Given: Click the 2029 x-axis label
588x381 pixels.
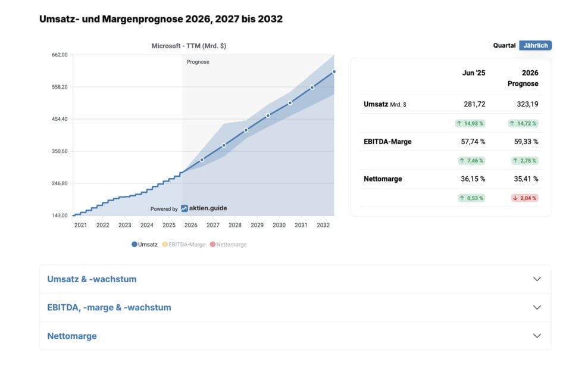Looking at the screenshot, I should point(257,225).
